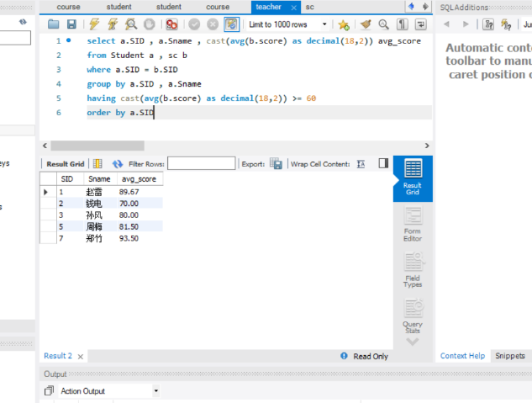Viewport: 532px width, 403px height.
Task: Close the Result 2 tab
Action: pos(81,357)
